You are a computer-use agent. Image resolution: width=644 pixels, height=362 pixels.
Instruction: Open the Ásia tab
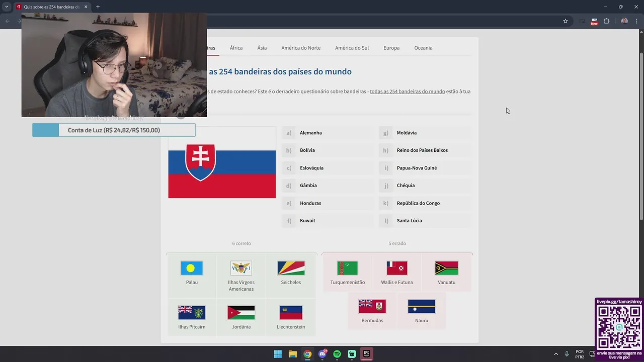pyautogui.click(x=262, y=48)
